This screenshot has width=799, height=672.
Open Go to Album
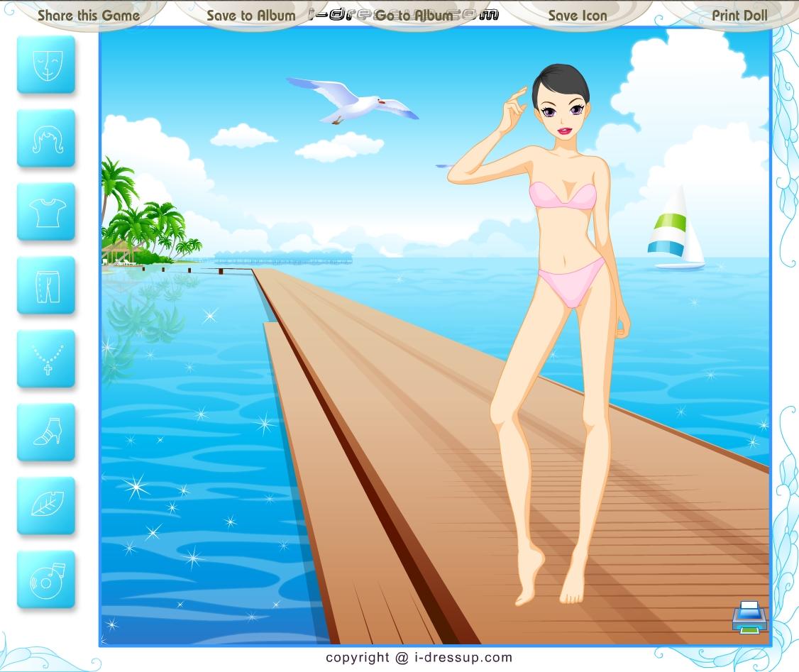[x=414, y=15]
